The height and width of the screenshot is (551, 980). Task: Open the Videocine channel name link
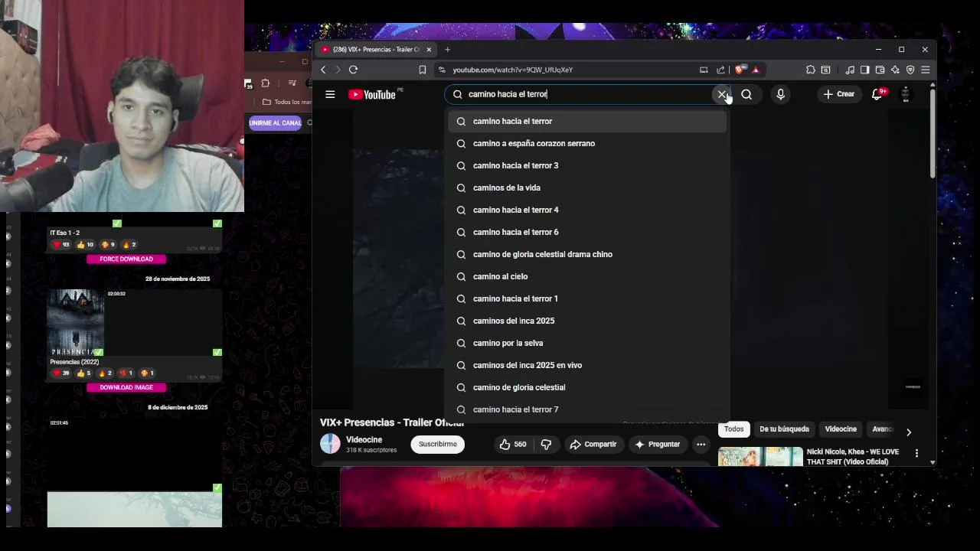[x=364, y=440]
